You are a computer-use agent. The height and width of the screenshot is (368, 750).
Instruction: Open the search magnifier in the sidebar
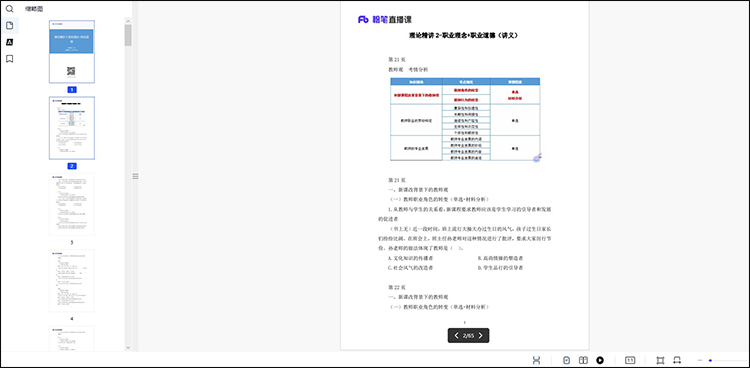click(x=10, y=9)
